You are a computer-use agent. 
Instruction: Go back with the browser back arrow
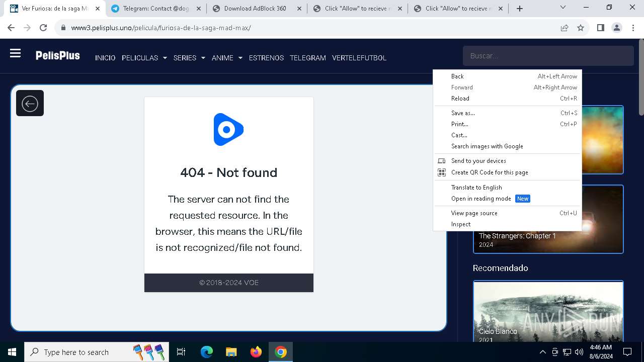11,28
